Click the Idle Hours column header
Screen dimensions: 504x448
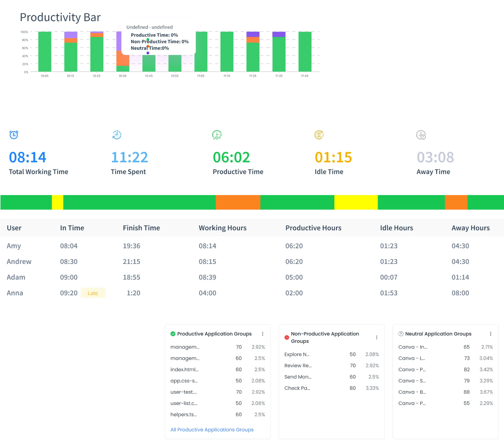coord(396,228)
